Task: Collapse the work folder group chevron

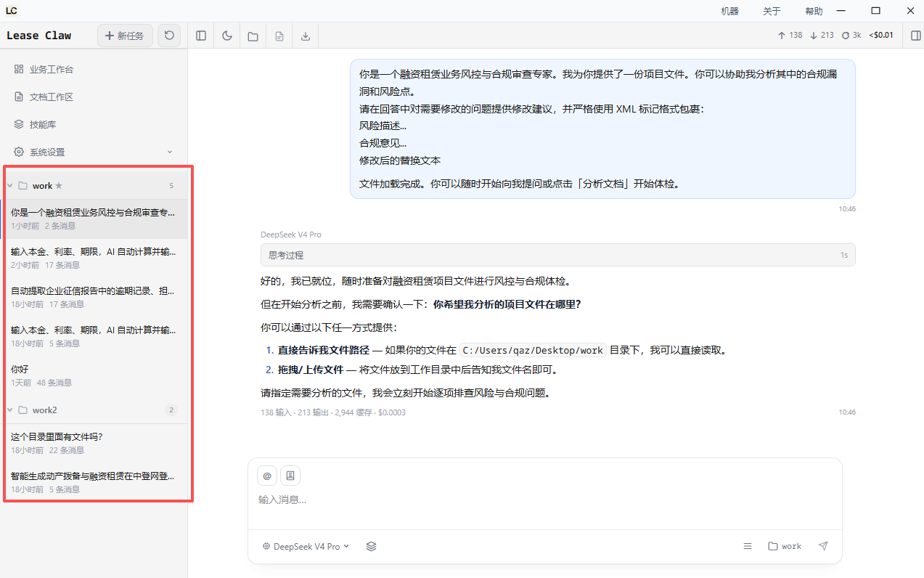Action: 10,186
